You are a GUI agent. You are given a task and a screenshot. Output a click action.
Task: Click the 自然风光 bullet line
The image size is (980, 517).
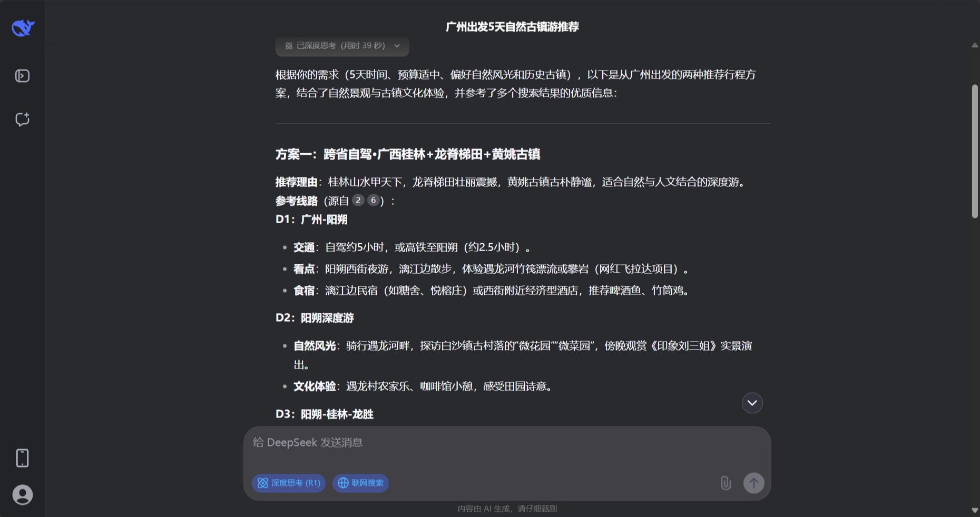(x=523, y=355)
